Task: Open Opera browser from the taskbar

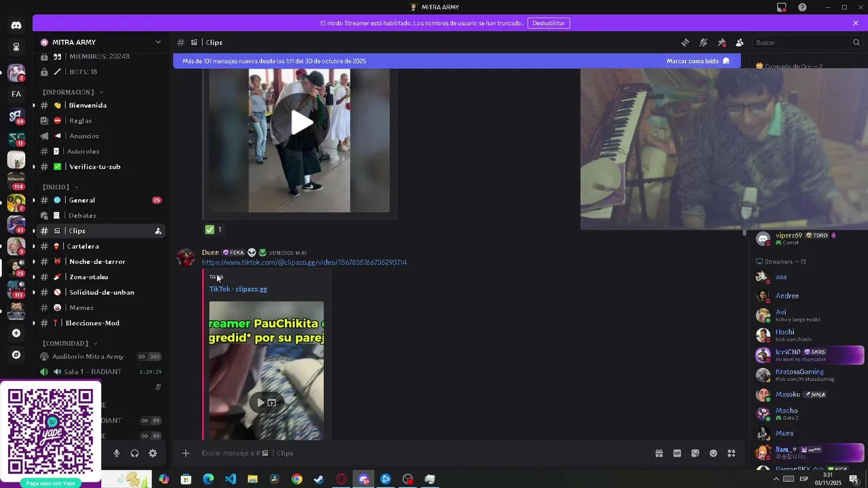Action: (x=341, y=479)
